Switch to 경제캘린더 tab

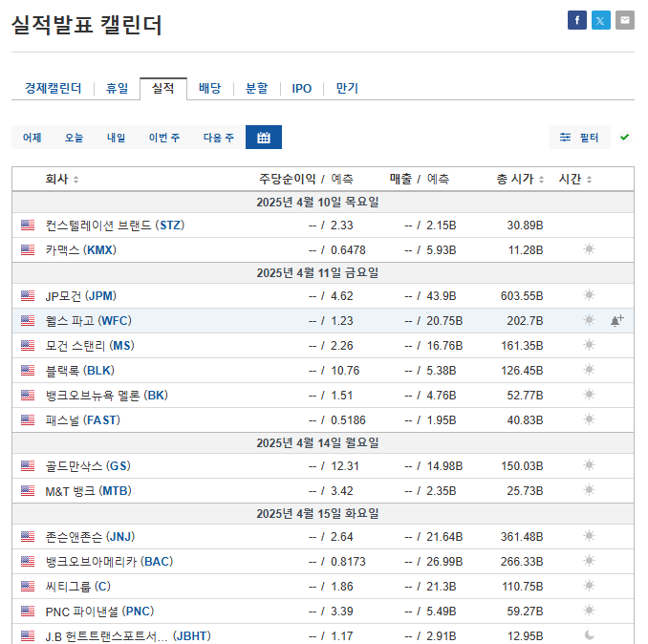[x=53, y=89]
